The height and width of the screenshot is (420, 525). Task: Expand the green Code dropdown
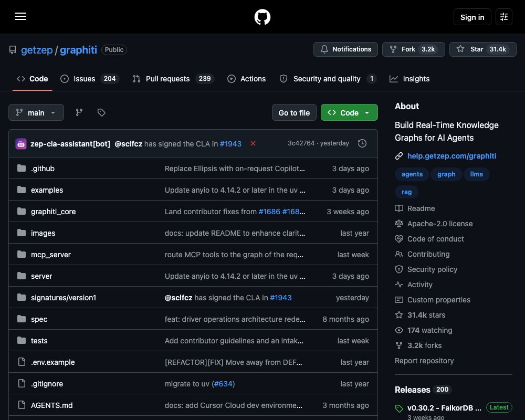tap(349, 112)
